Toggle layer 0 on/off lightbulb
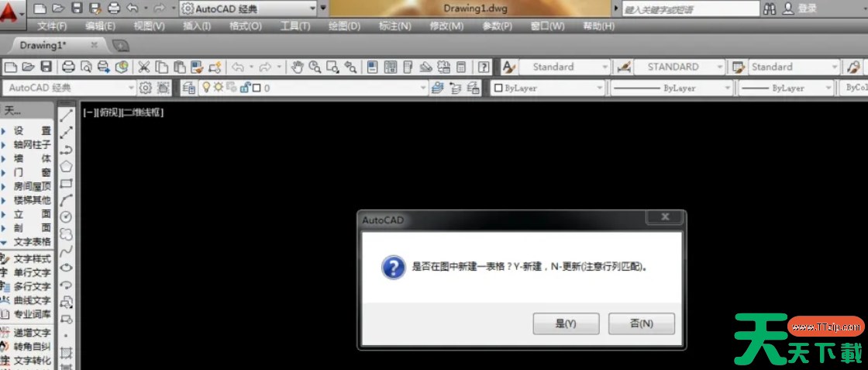The width and height of the screenshot is (868, 370). [x=206, y=87]
